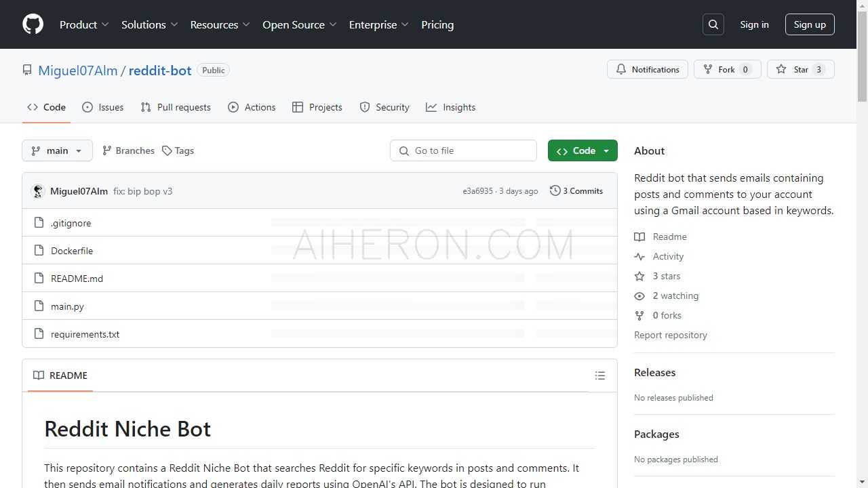The width and height of the screenshot is (868, 488).
Task: Expand the Resources menu
Action: point(220,24)
